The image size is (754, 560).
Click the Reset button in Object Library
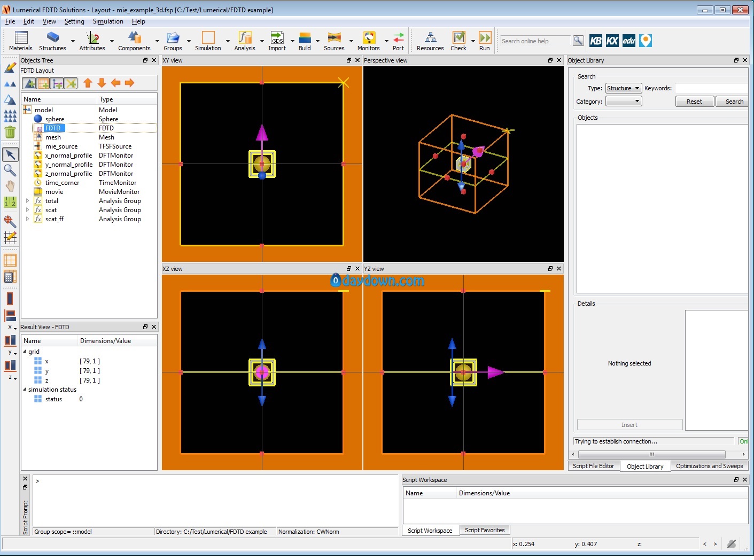[x=694, y=102]
